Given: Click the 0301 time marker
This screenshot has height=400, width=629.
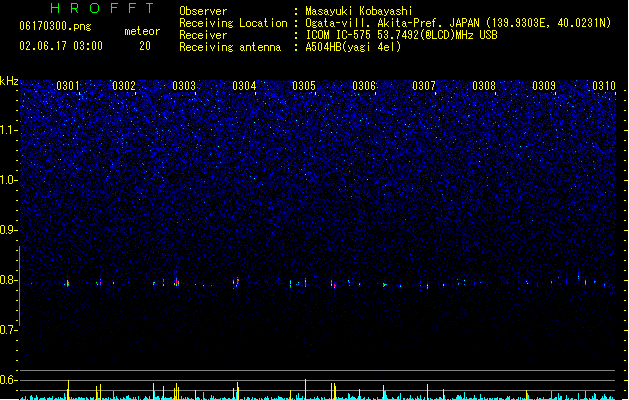Looking at the screenshot, I should tap(68, 86).
